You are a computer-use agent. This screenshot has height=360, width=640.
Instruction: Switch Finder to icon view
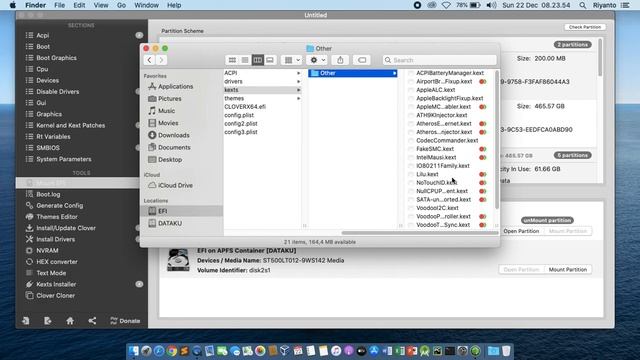pos(232,60)
